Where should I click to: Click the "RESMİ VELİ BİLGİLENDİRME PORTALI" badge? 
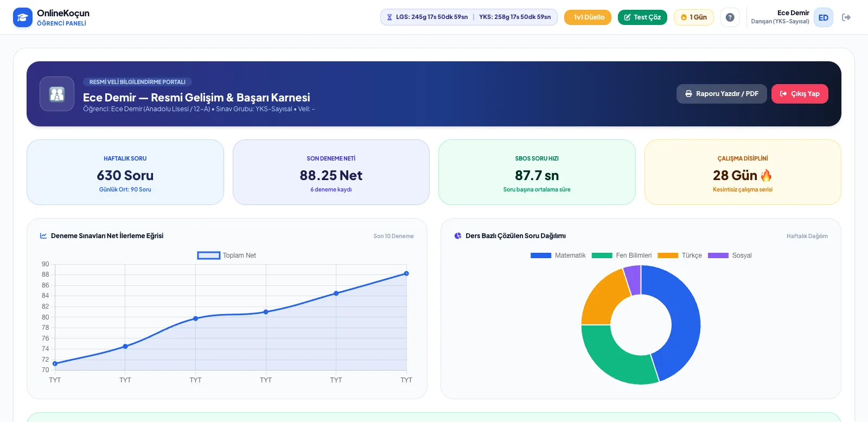click(x=137, y=82)
